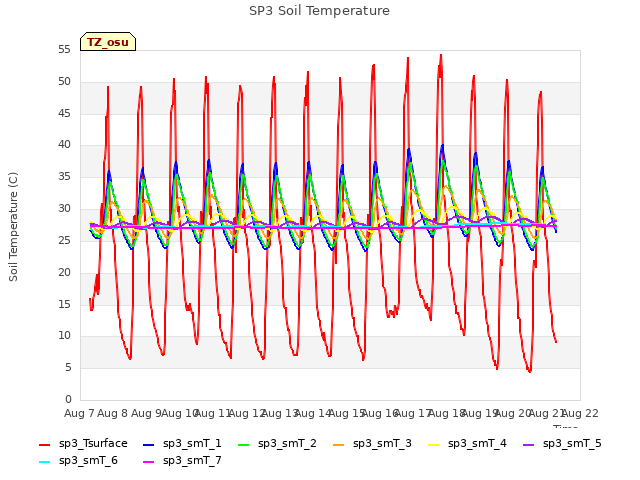
Task: Click the magenta sp3_smT_7 legend swatch
Action: (149, 462)
